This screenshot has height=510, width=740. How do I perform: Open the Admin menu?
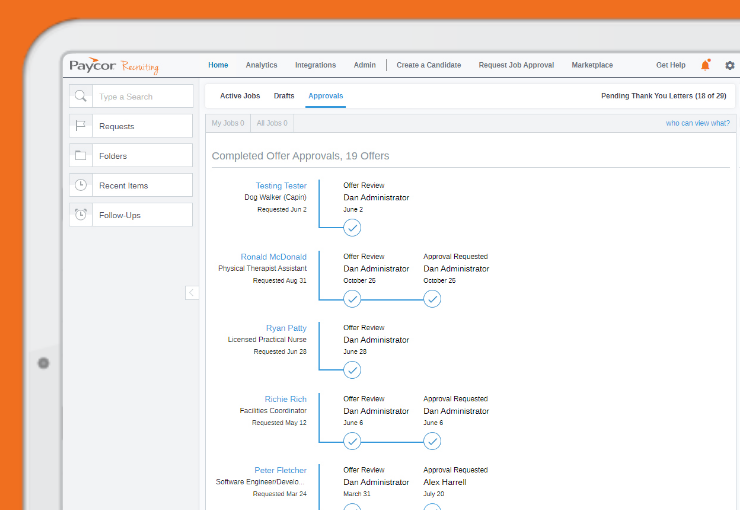[x=365, y=65]
